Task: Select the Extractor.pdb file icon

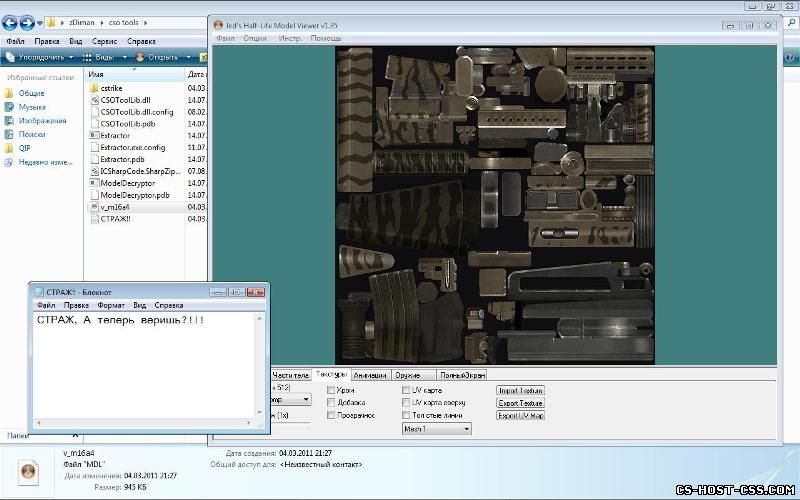Action: coord(94,159)
